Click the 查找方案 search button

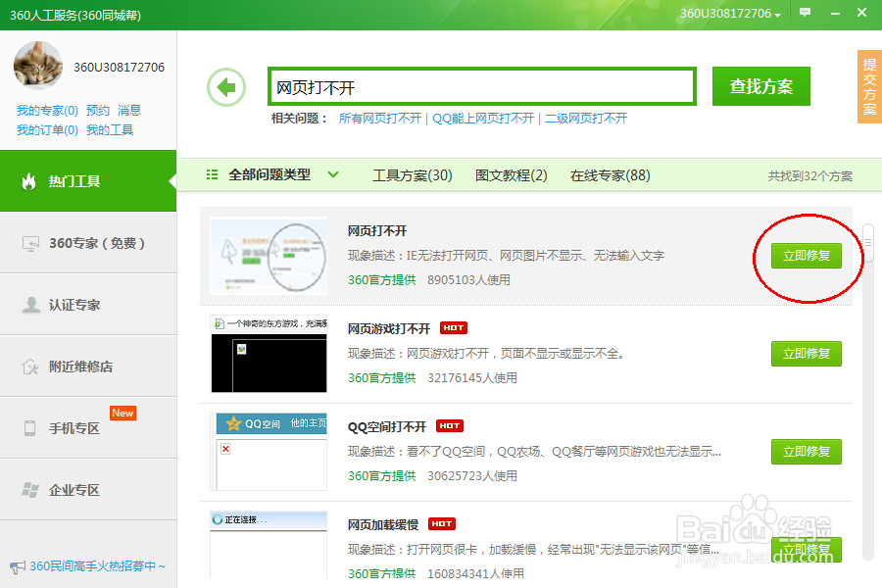pos(761,86)
